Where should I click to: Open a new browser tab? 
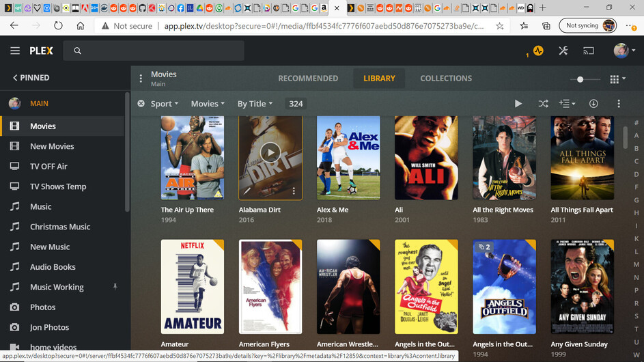[542, 8]
